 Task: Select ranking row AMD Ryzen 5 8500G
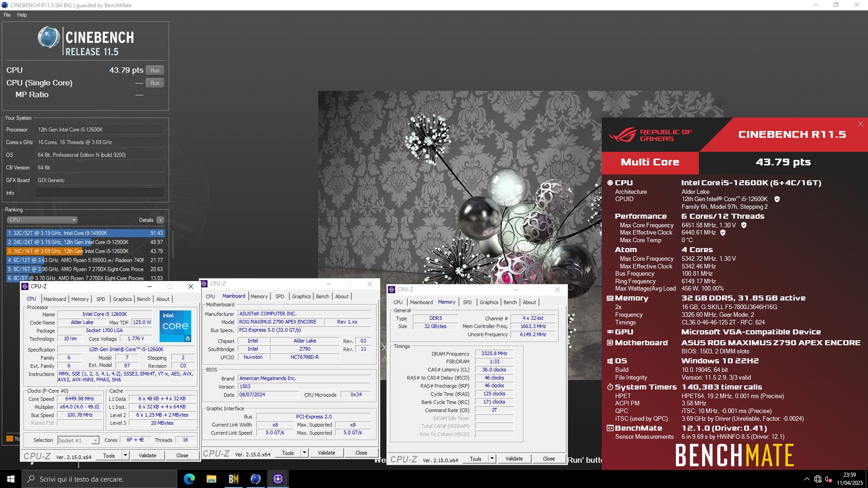click(x=85, y=260)
